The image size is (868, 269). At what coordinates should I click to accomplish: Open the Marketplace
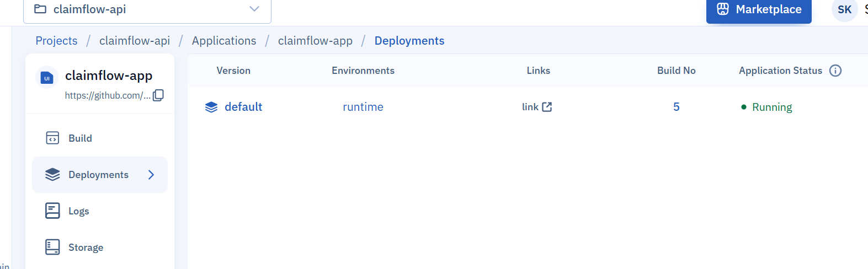[759, 10]
